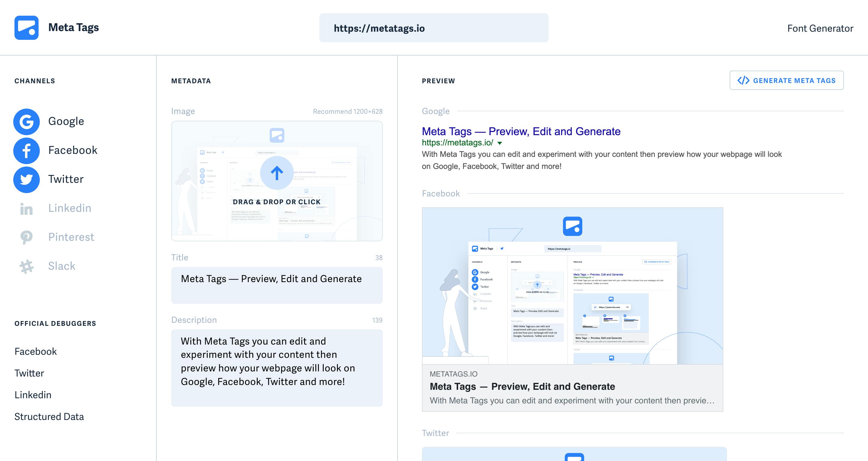Click the Meta Tags heading text
The image size is (868, 461).
(74, 28)
